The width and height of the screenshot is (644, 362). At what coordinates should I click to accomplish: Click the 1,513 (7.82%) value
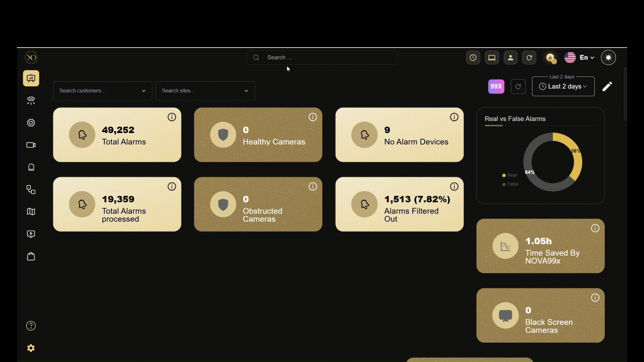pos(417,199)
